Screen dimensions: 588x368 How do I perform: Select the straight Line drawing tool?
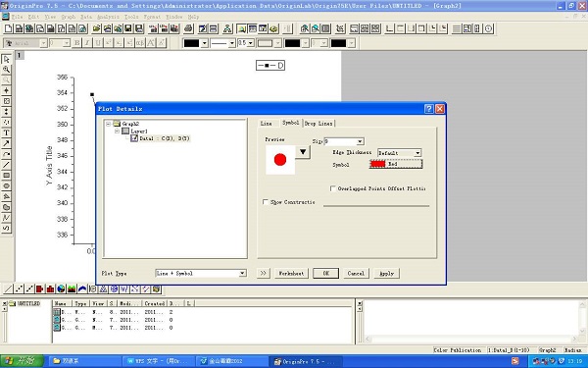pyautogui.click(x=6, y=165)
